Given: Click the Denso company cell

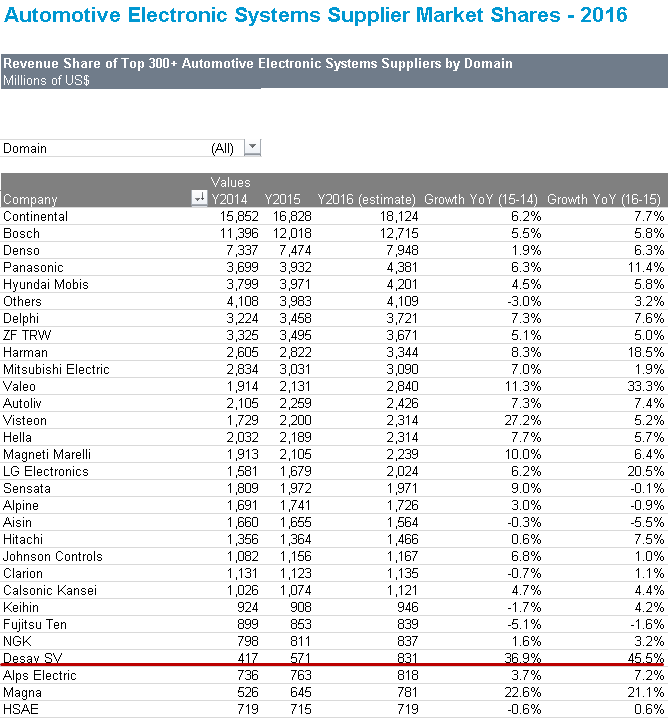Looking at the screenshot, I should 21,250.
